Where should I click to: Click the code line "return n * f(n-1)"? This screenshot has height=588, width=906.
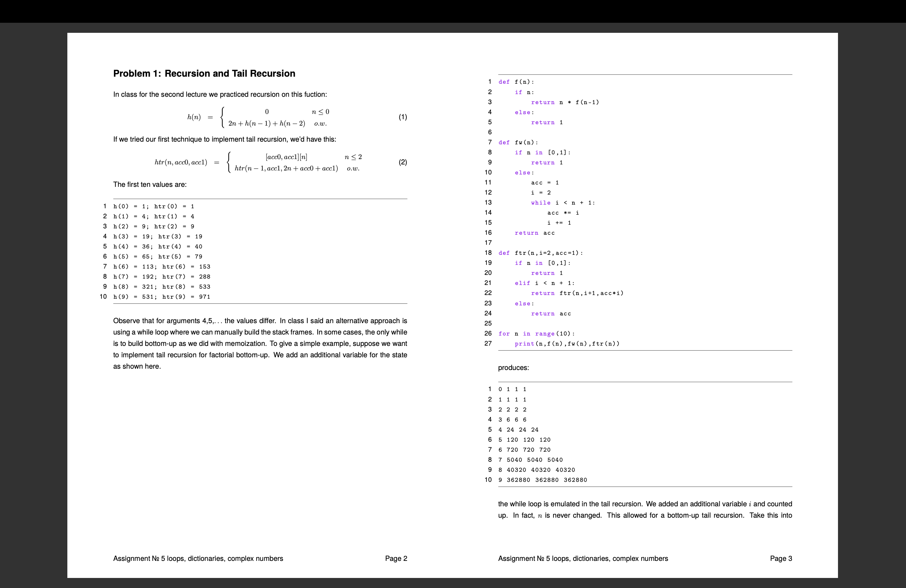565,102
